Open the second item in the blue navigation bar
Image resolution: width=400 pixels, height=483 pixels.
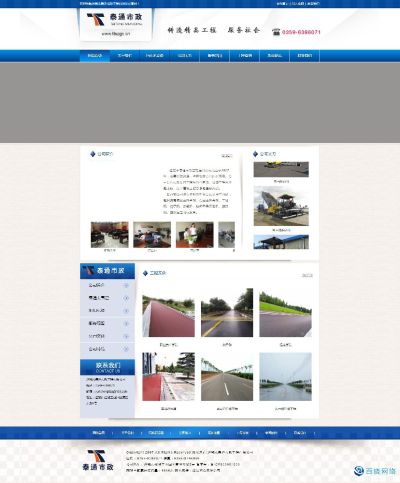tap(125, 56)
